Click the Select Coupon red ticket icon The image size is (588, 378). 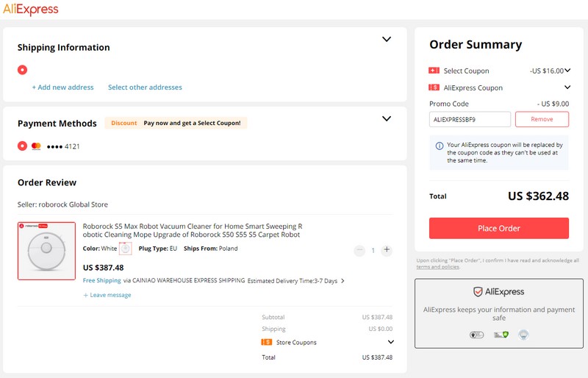[x=434, y=71]
